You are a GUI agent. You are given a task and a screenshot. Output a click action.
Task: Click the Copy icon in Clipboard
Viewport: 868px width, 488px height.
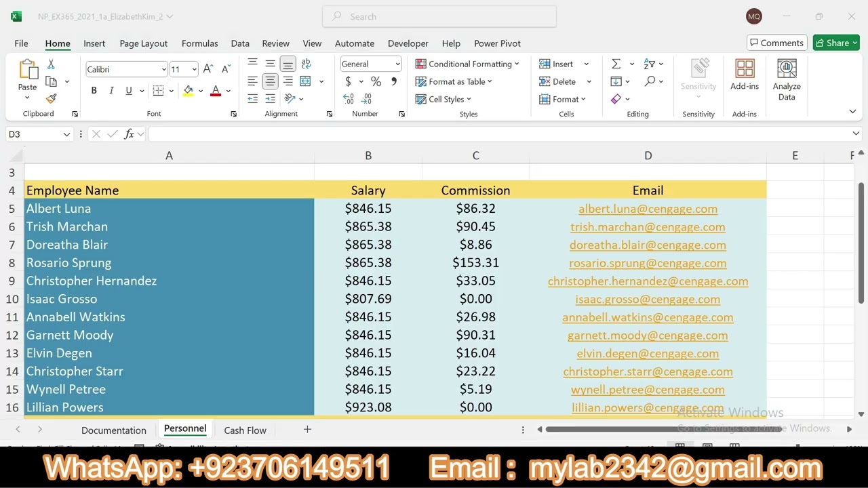51,81
